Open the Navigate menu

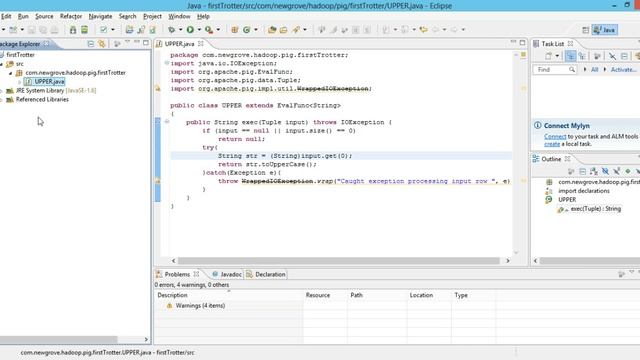pos(100,16)
